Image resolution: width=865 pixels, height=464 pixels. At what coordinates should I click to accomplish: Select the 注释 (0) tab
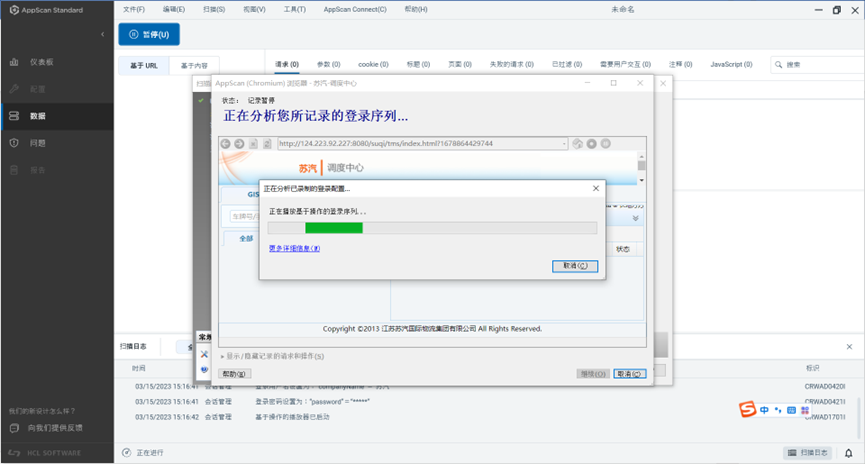click(680, 65)
